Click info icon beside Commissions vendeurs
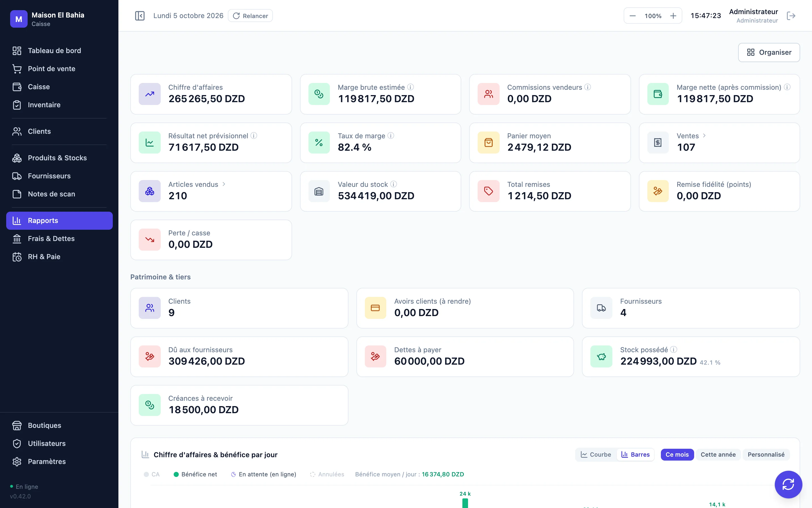Viewport: 812px width, 508px height. [588, 87]
